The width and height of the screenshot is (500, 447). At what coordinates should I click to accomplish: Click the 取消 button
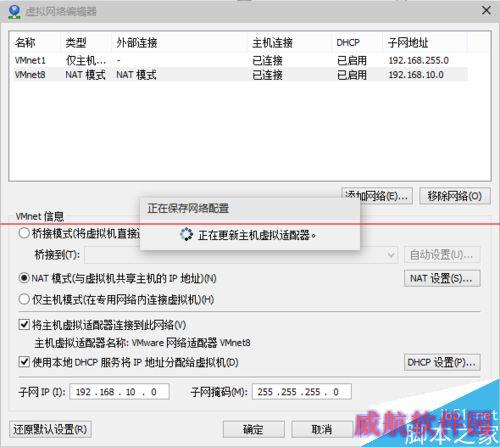[x=322, y=429]
